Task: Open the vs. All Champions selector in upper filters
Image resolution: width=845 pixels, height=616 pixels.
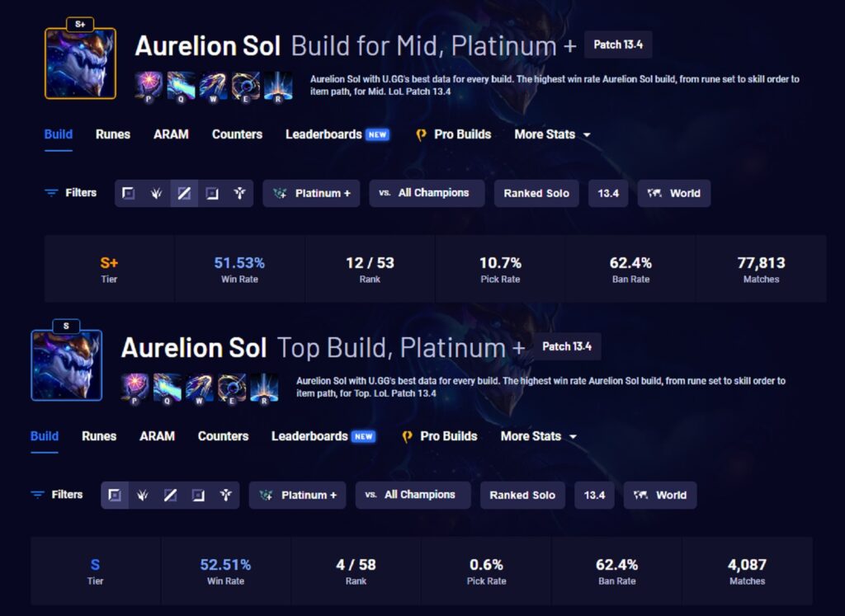Action: 427,193
